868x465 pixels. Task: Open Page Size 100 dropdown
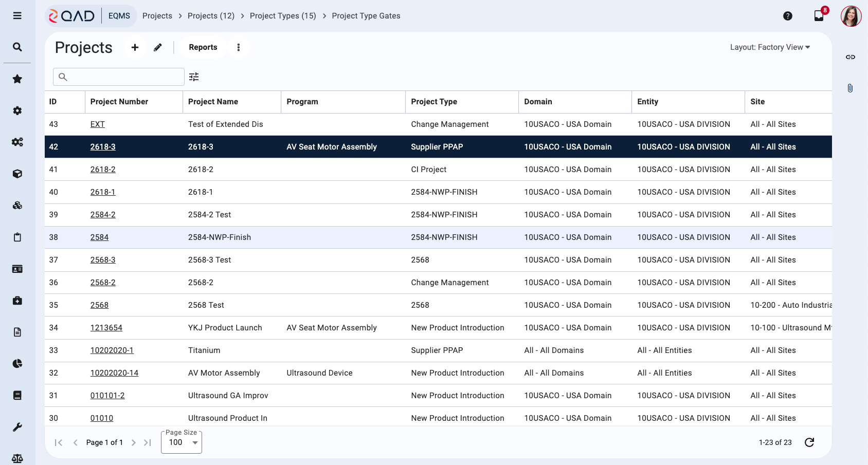coord(182,442)
